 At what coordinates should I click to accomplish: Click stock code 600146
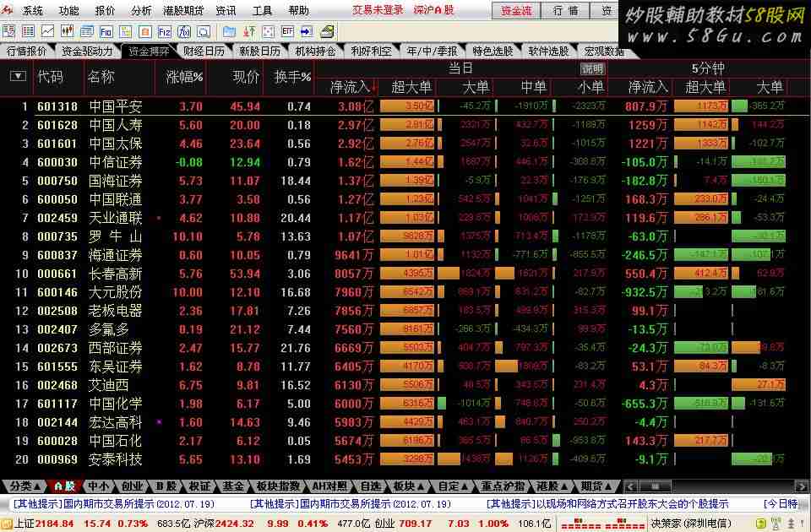(57, 293)
